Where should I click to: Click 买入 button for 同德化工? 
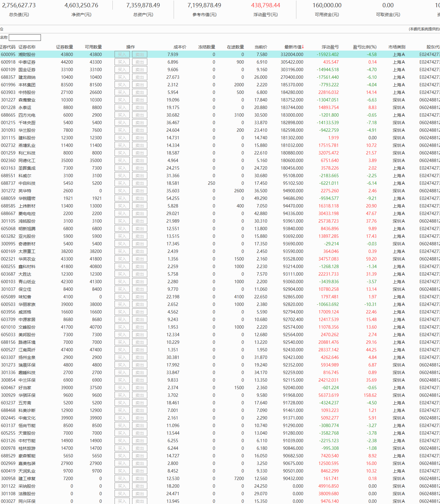point(122,161)
